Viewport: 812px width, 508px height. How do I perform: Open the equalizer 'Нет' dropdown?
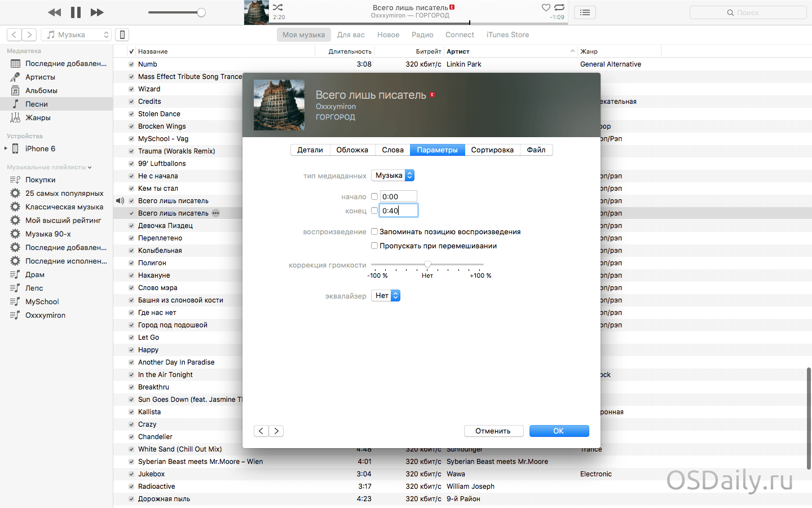click(x=386, y=296)
